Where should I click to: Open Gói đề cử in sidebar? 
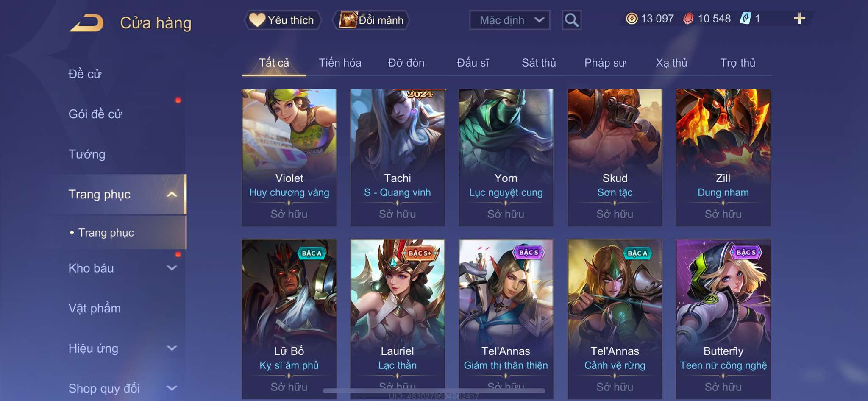click(95, 114)
